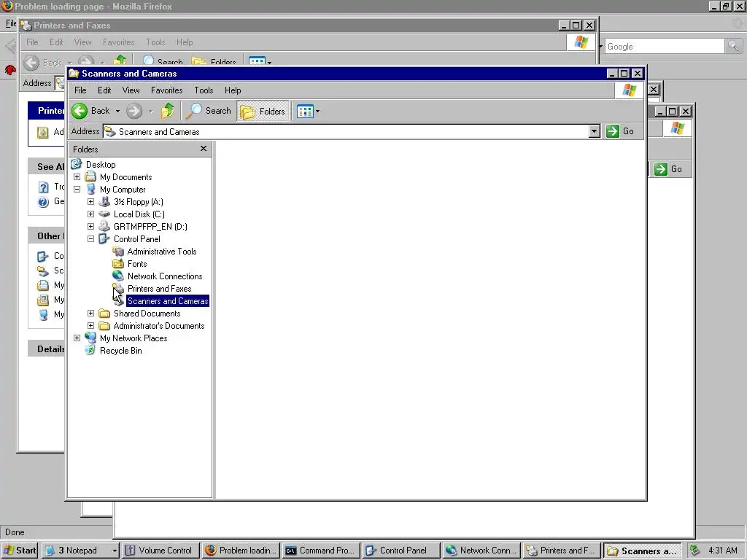Click the Network Connections globe icon
Image resolution: width=747 pixels, height=560 pixels.
tap(118, 276)
